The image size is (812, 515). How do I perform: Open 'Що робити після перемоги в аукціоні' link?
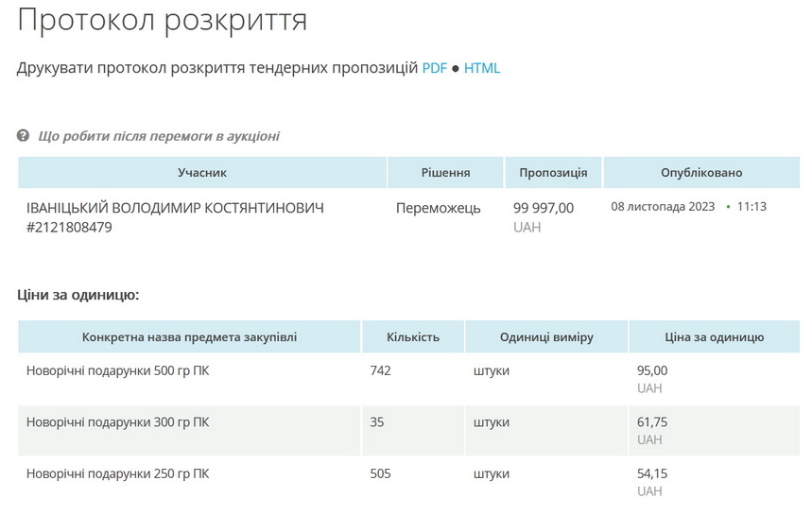click(159, 136)
